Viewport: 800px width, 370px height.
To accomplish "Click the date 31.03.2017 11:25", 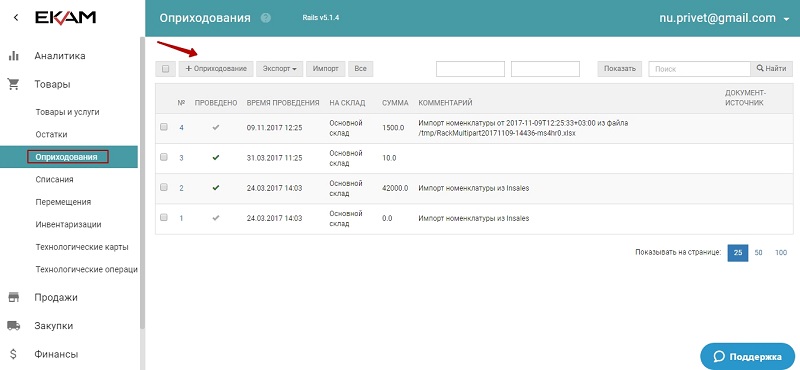I will (274, 158).
